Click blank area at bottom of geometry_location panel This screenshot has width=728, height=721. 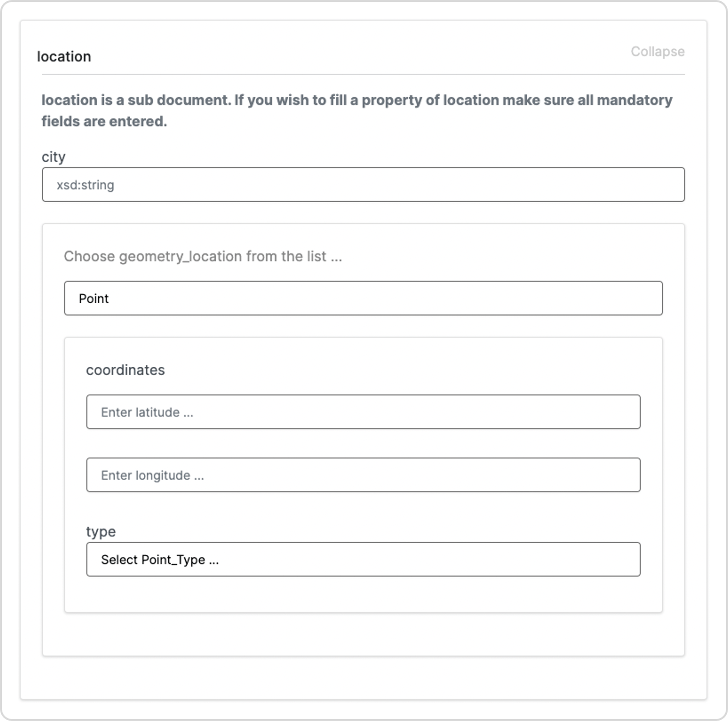[x=363, y=634]
